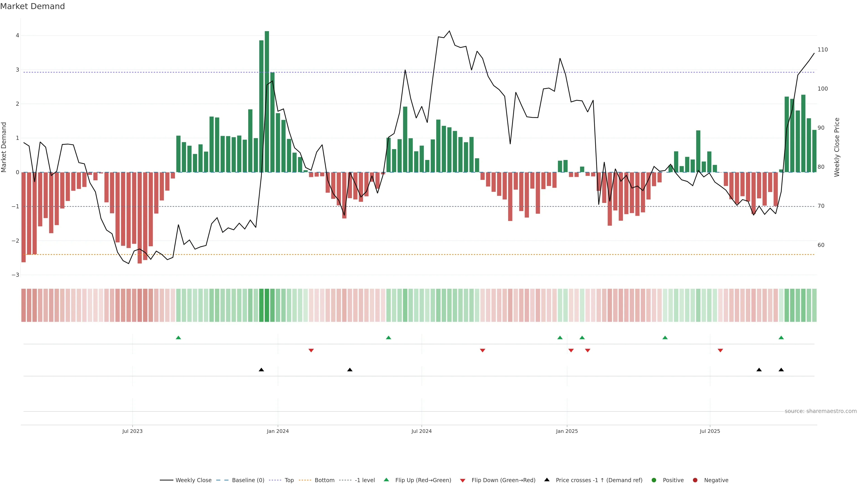
Task: Click the red Flip Down triangle legend icon
Action: coord(463,480)
